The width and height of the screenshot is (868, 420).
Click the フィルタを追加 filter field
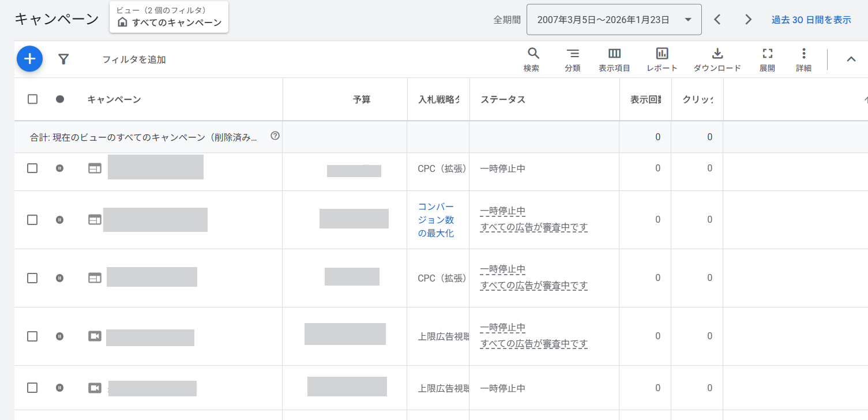[134, 59]
